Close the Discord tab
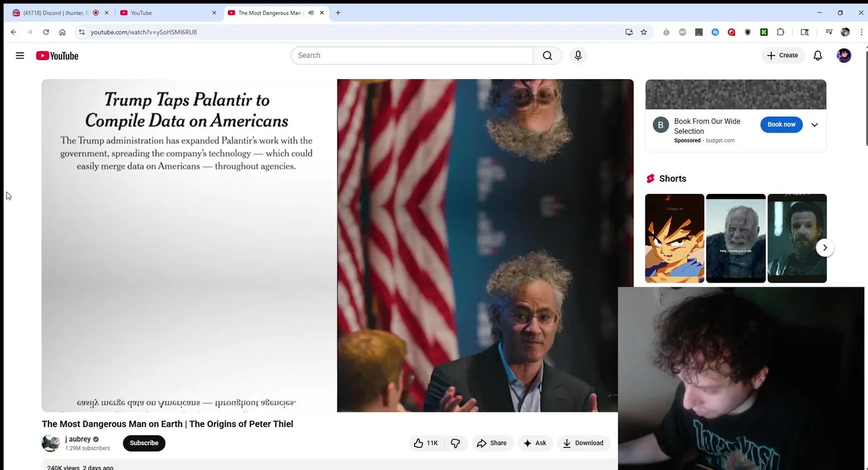The width and height of the screenshot is (868, 470). click(106, 13)
